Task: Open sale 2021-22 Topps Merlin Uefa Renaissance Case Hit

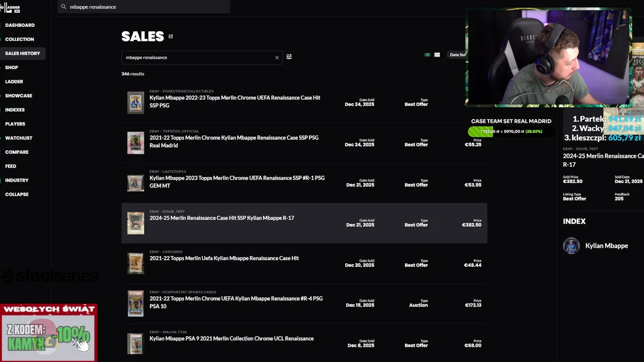Action: [224, 258]
